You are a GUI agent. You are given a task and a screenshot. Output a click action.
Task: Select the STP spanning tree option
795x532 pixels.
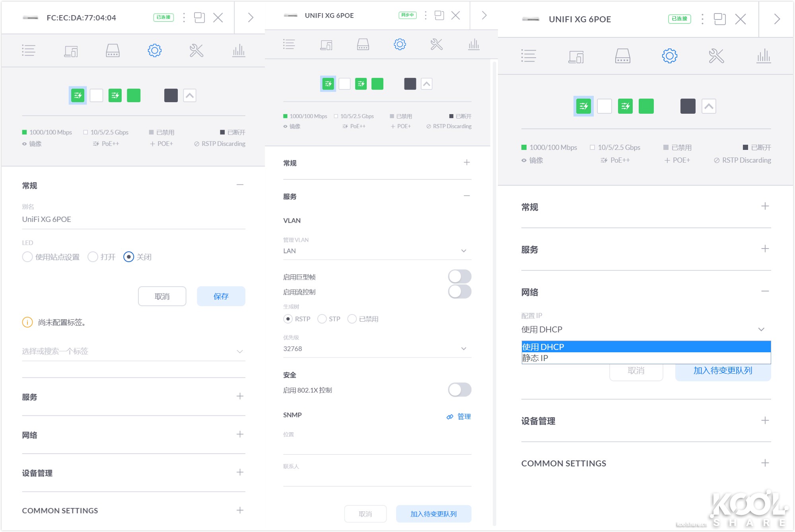click(322, 318)
